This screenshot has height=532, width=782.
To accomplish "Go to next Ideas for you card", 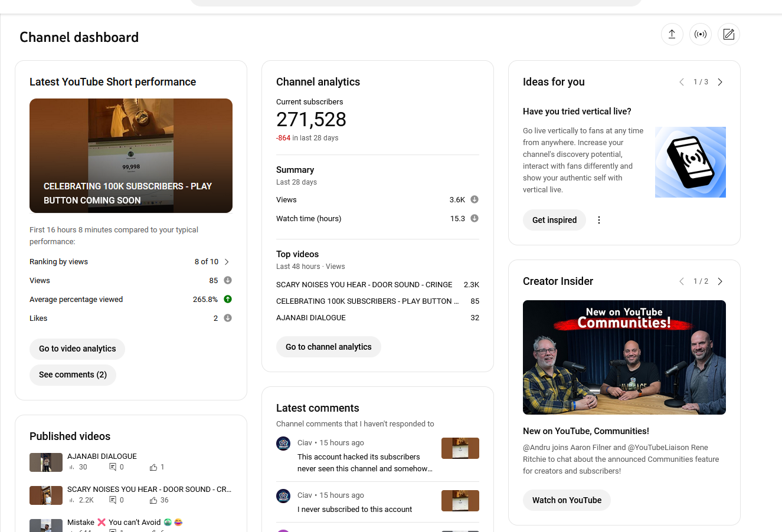I will tap(720, 82).
